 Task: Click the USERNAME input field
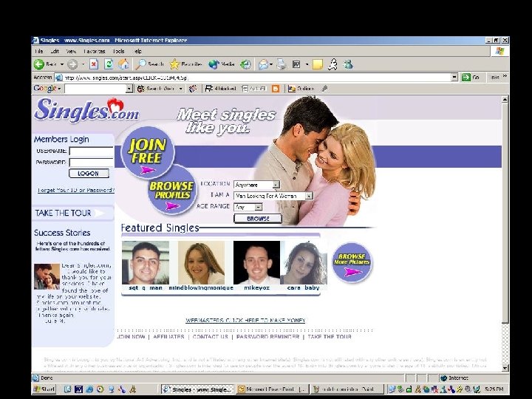(x=92, y=151)
